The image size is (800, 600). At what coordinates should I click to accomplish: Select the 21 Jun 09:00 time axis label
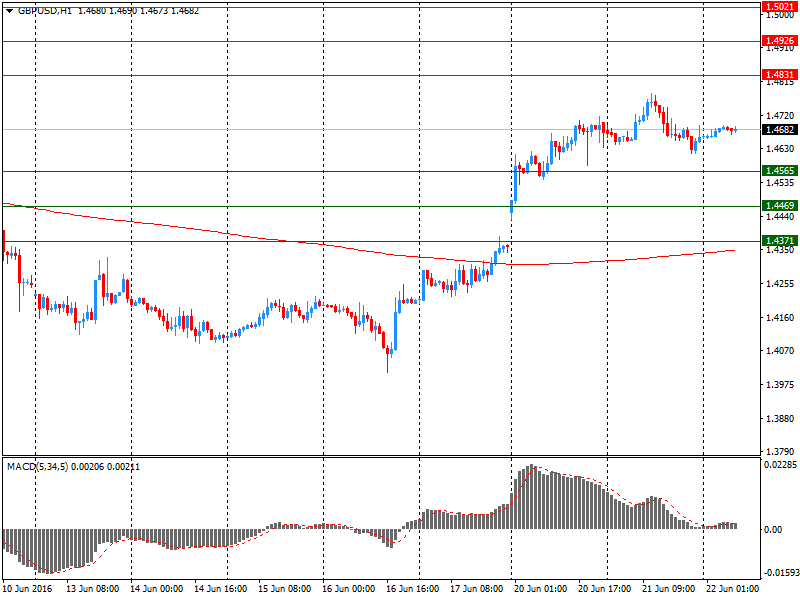pyautogui.click(x=668, y=588)
